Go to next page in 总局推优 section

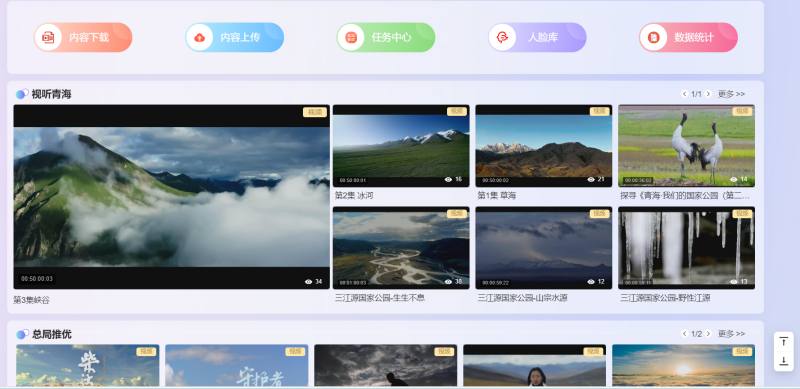(708, 334)
